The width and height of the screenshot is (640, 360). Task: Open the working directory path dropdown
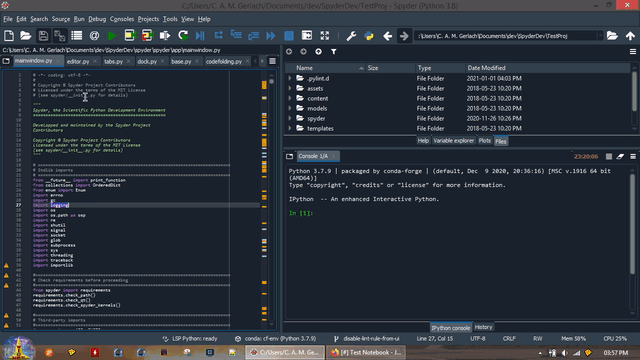[x=600, y=36]
